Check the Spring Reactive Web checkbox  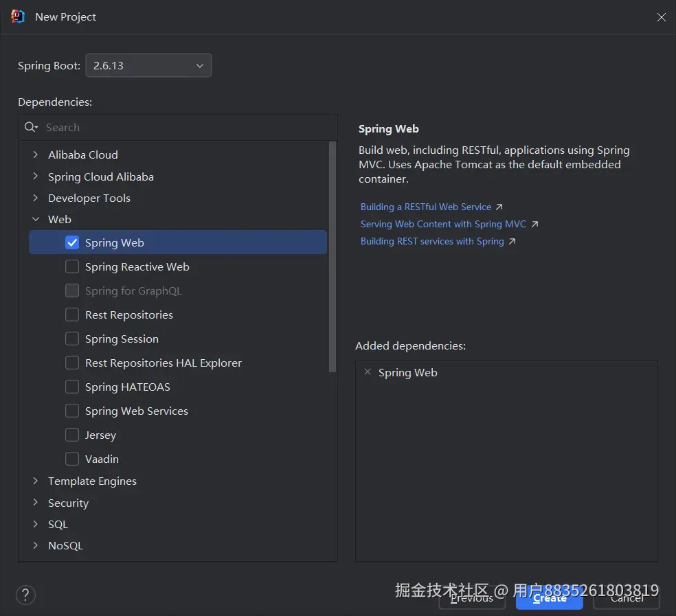point(72,266)
